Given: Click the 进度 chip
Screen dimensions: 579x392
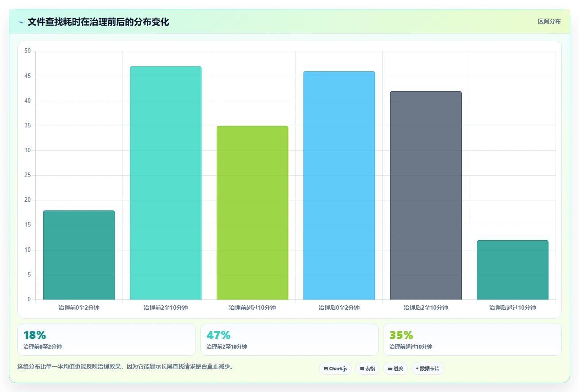Looking at the screenshot, I should [x=395, y=369].
